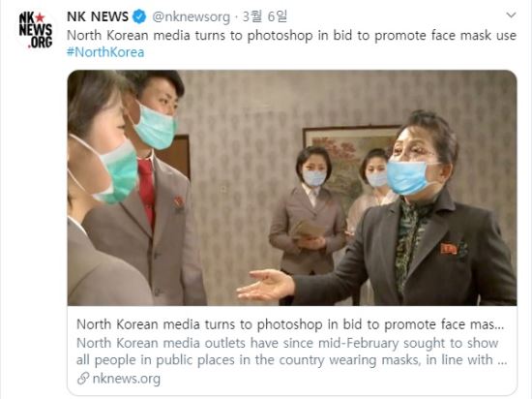Viewport: 532px width, 399px height.
Task: Select the card description about mid-February
Action: click(291, 352)
